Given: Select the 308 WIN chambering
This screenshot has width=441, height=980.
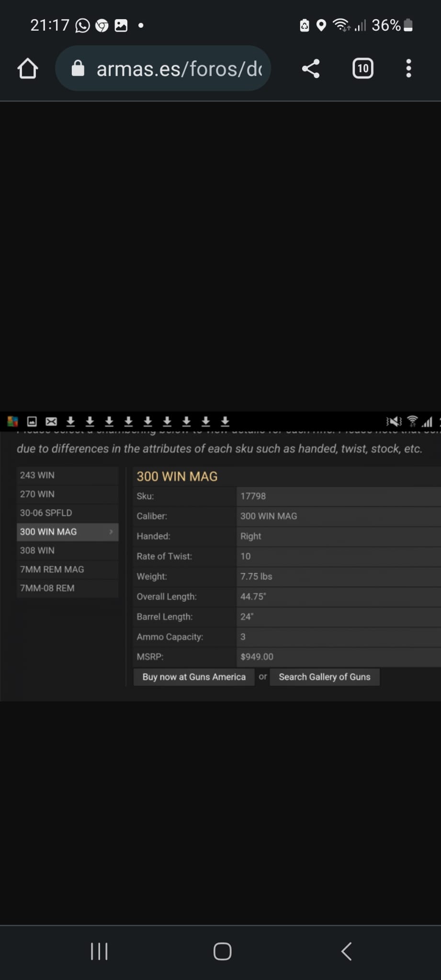Looking at the screenshot, I should pyautogui.click(x=67, y=550).
